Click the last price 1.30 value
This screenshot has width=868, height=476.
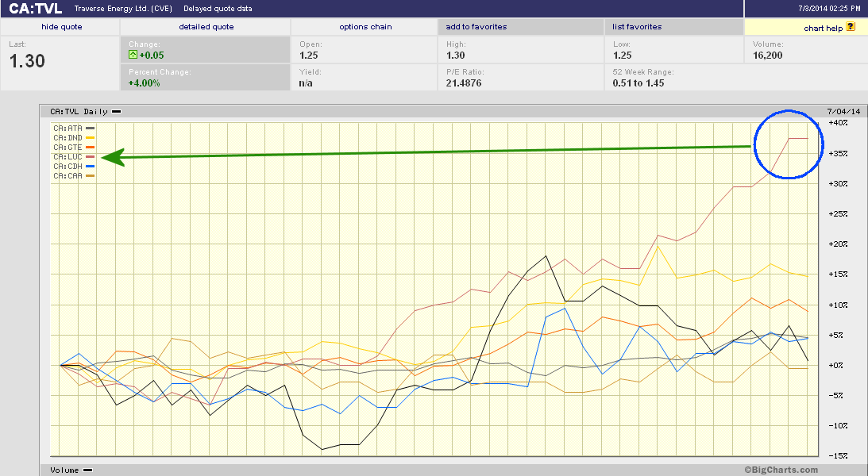[27, 61]
